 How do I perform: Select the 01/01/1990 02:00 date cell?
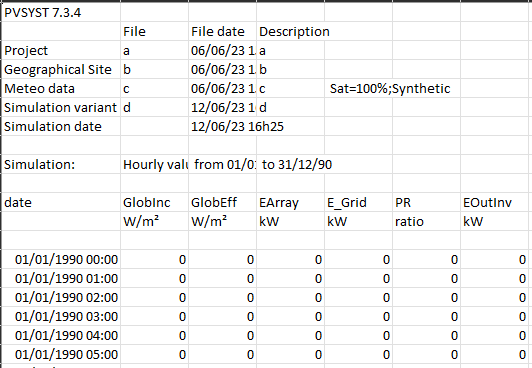[x=61, y=297]
